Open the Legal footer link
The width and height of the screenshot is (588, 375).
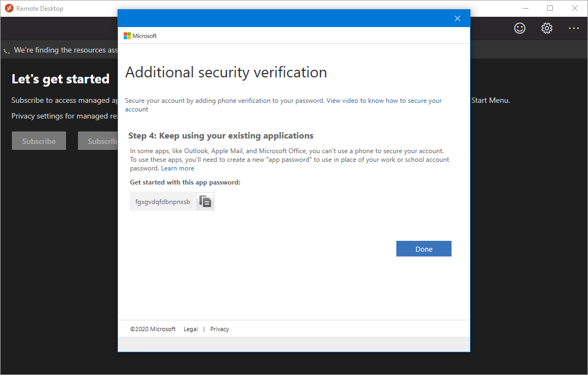click(x=191, y=329)
